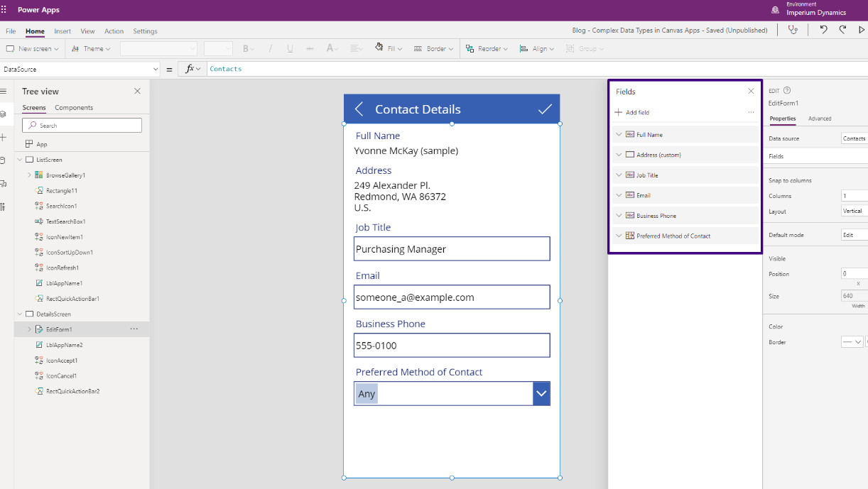Viewport: 868px width, 489px height.
Task: Open the ellipsis menu next to EditForm1
Action: click(x=134, y=329)
